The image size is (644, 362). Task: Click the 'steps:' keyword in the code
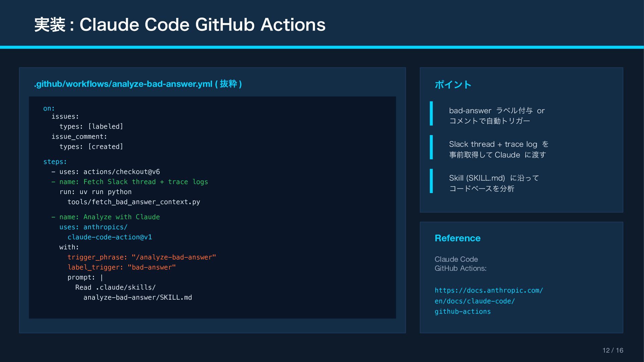click(55, 162)
